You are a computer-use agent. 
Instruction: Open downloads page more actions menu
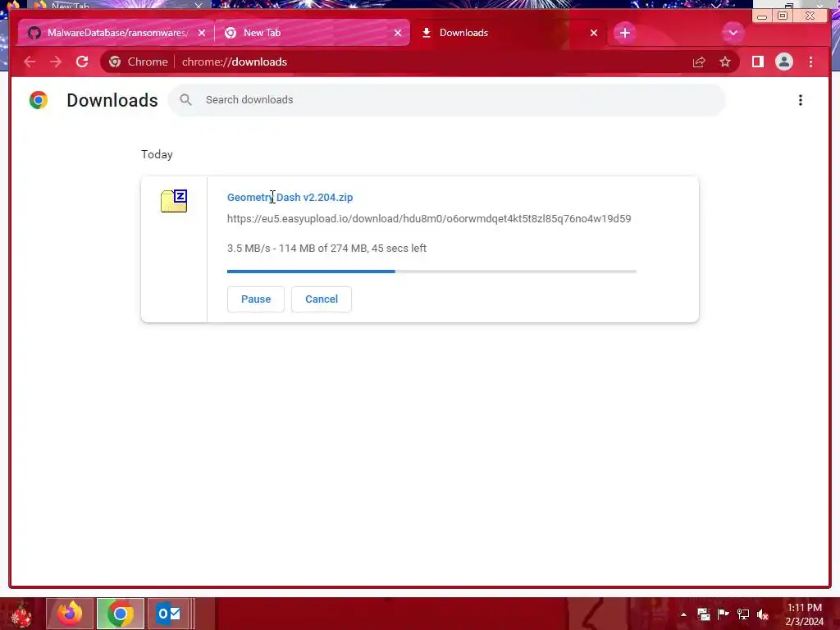coord(801,100)
